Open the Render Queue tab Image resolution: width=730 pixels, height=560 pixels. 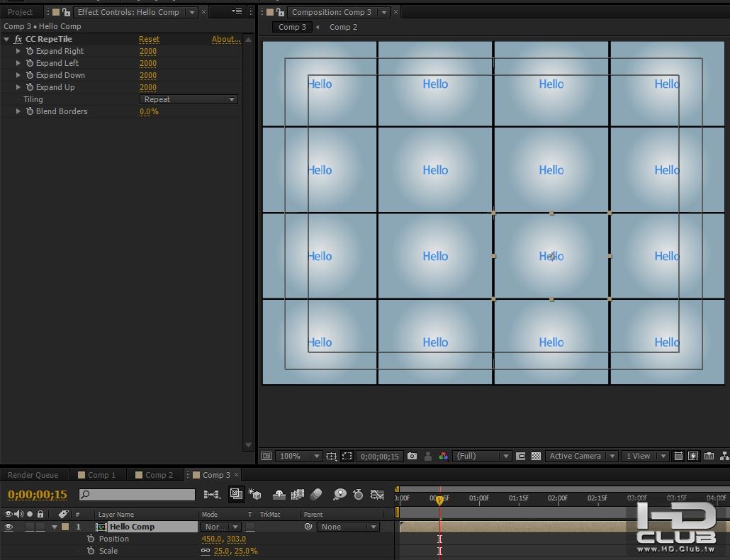pyautogui.click(x=33, y=475)
